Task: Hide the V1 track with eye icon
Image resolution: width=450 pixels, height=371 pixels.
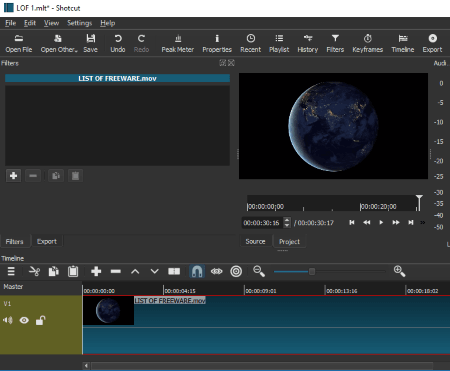Action: coord(24,320)
